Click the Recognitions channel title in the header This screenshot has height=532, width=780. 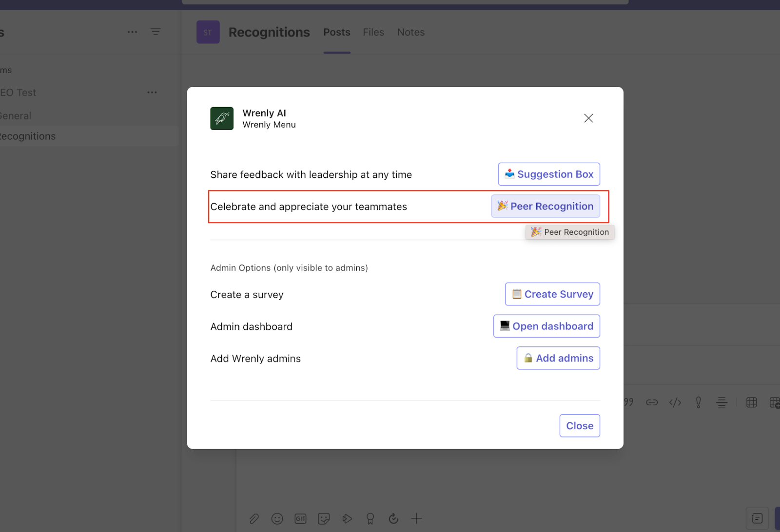pyautogui.click(x=269, y=32)
